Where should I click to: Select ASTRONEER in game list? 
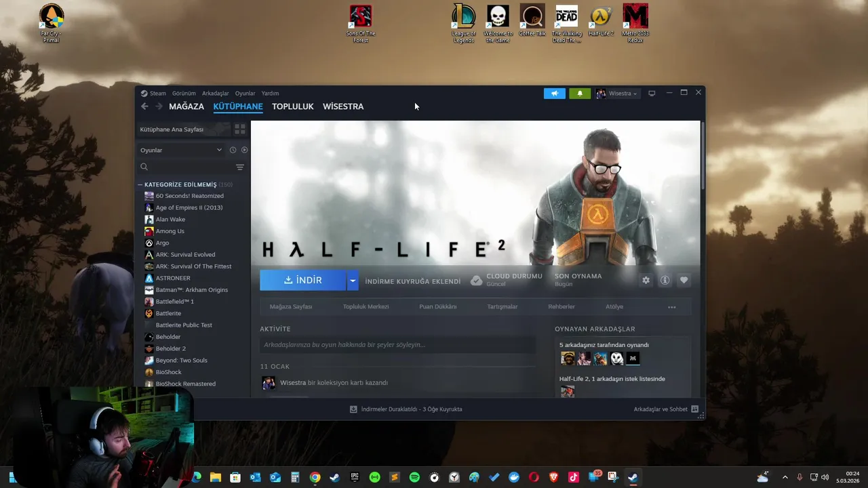[x=173, y=278]
